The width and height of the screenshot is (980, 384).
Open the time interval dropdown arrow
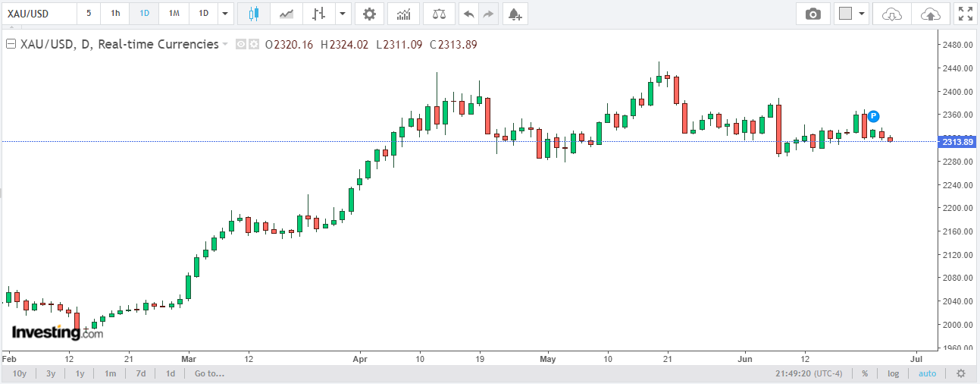[225, 14]
